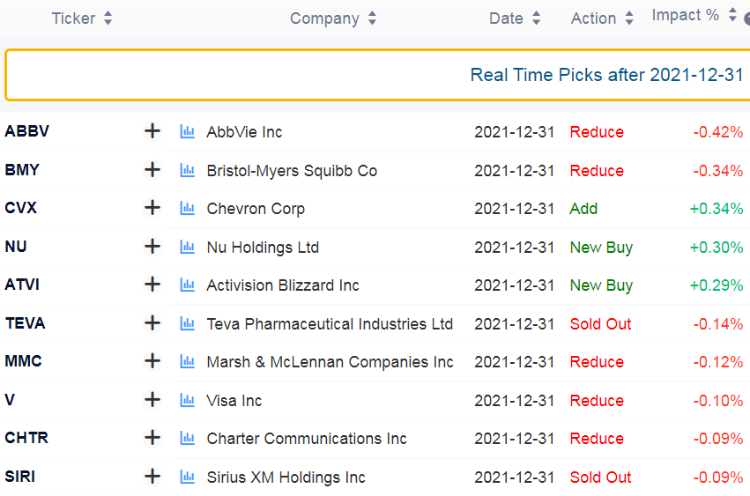
Task: Open chart icon for Sirius XM Holdings
Action: pyautogui.click(x=187, y=476)
